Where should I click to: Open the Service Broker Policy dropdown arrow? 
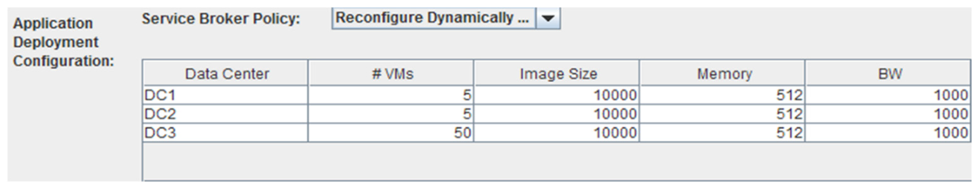(548, 18)
